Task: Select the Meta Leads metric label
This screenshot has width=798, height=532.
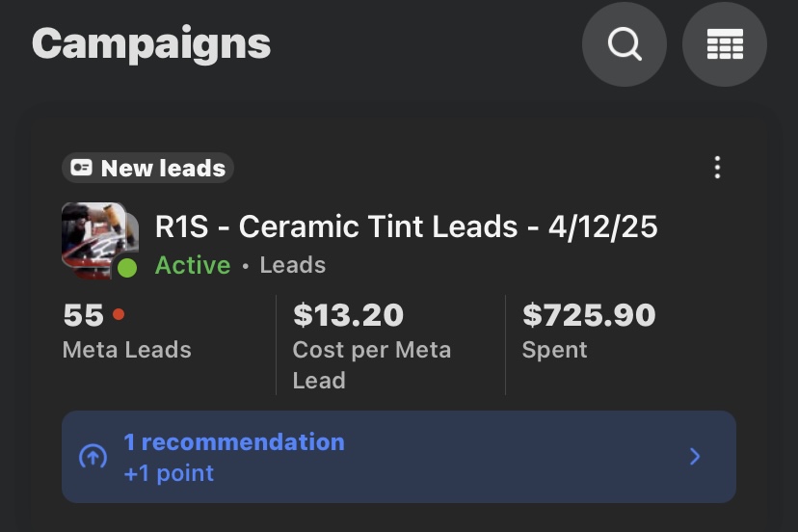Action: 126,350
